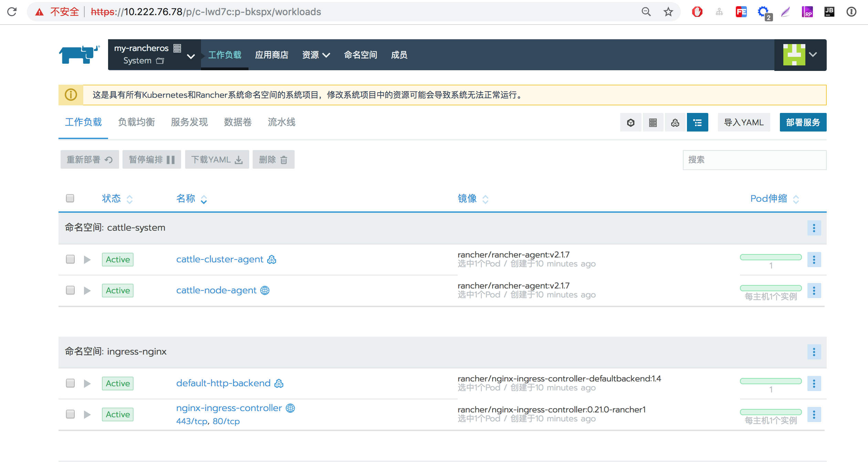Open the 应用商店 menu item

click(272, 55)
